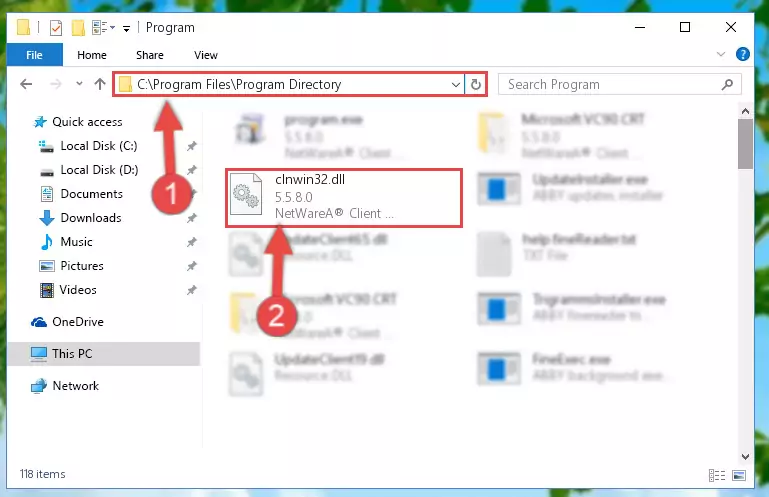Open the Customize Quick Access Toolbar dropdown

(126, 29)
